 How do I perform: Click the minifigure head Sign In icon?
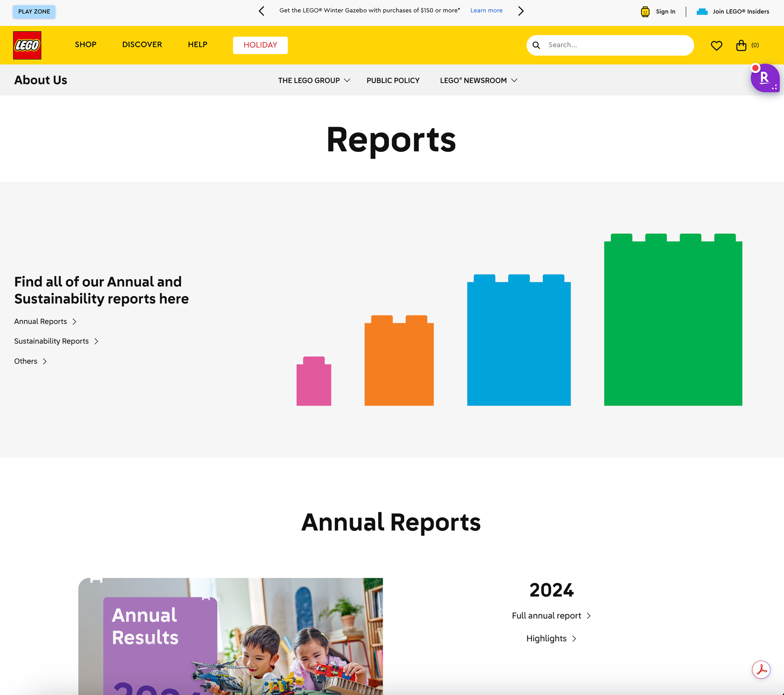(x=645, y=11)
